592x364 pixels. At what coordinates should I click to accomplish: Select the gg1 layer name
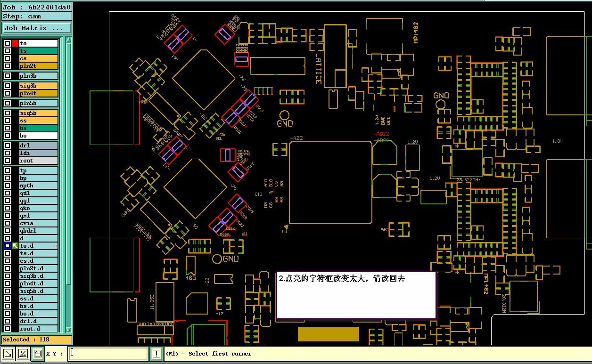pos(38,201)
